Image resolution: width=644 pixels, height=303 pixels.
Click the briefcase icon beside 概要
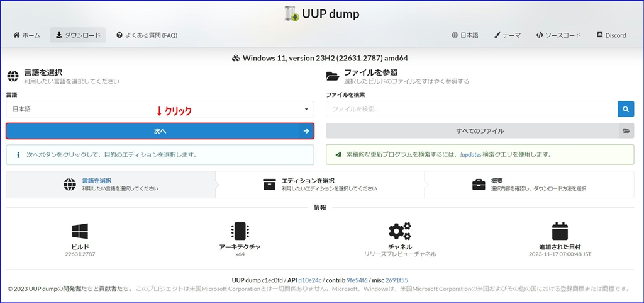point(479,185)
